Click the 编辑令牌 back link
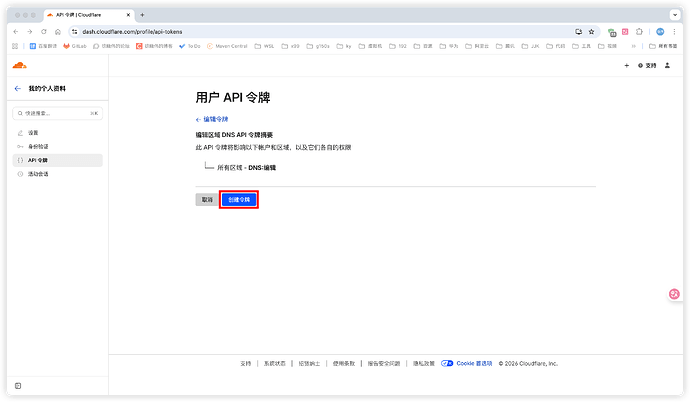Image resolution: width=690 pixels, height=402 pixels. 212,118
